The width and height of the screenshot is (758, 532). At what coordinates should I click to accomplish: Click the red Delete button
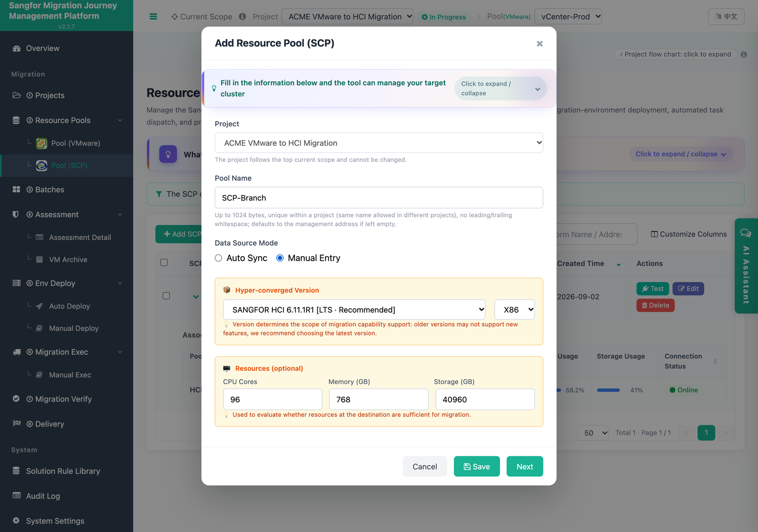pyautogui.click(x=655, y=305)
